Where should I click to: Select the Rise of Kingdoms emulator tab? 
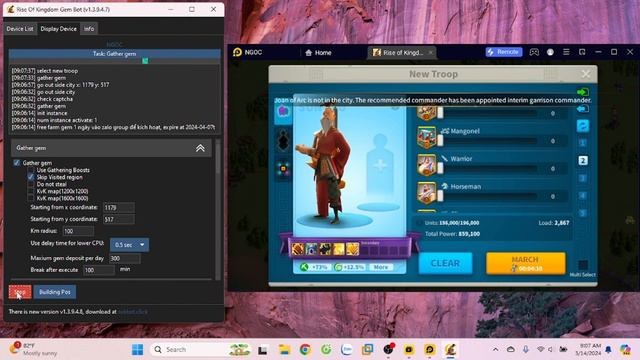pyautogui.click(x=402, y=53)
